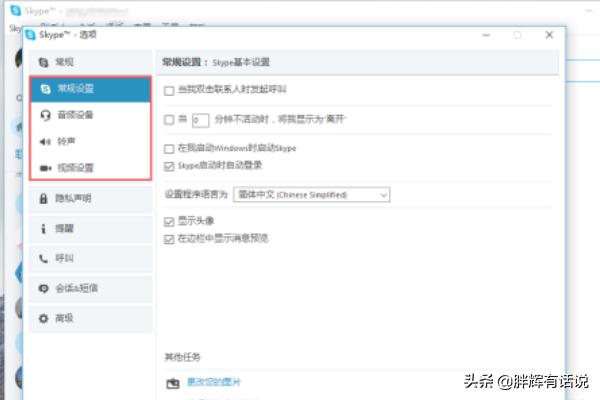Click the headset icon for audio devices

(46, 115)
